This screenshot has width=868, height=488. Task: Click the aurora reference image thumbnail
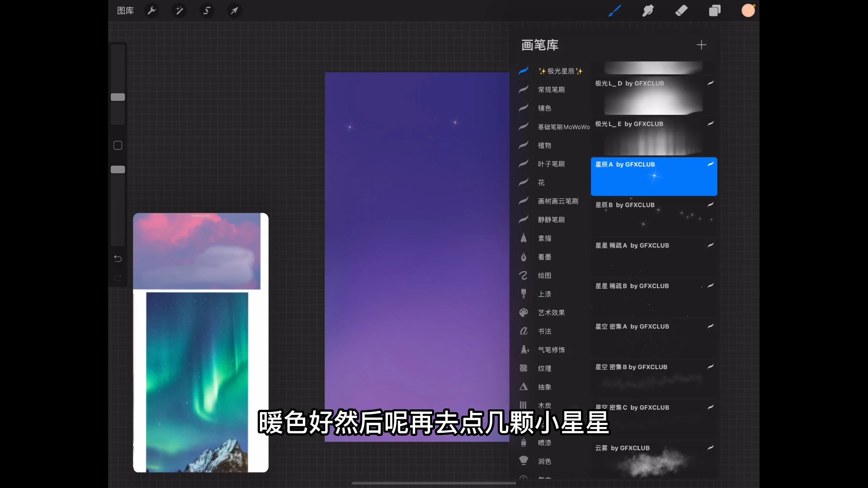(x=197, y=382)
